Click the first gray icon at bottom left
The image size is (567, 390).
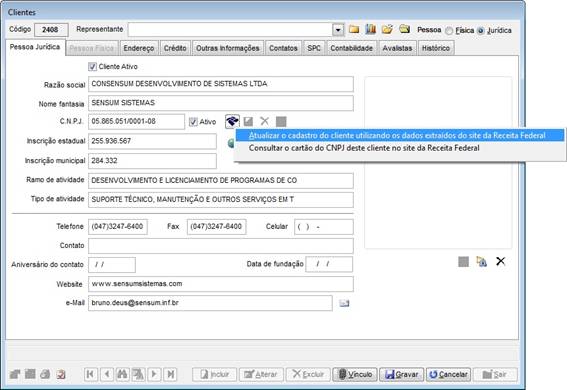(15, 374)
